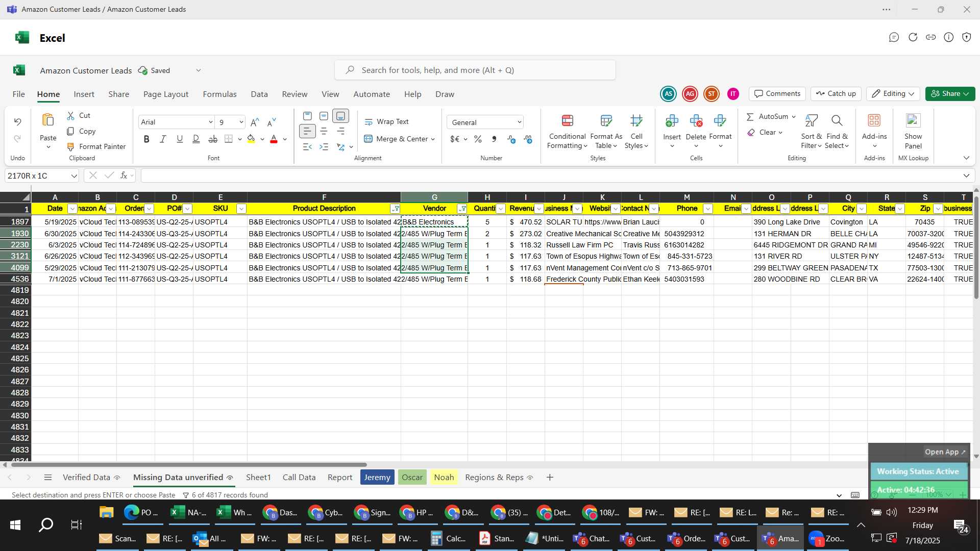Apply percent style number format
The image size is (980, 551).
pyautogui.click(x=478, y=139)
